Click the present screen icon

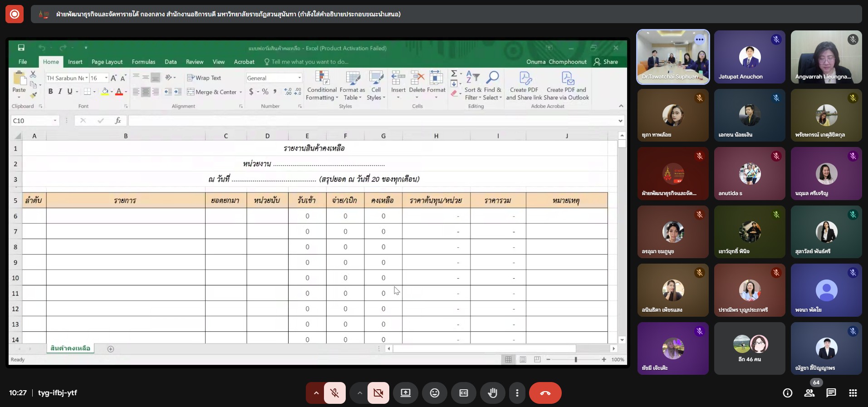(x=405, y=393)
